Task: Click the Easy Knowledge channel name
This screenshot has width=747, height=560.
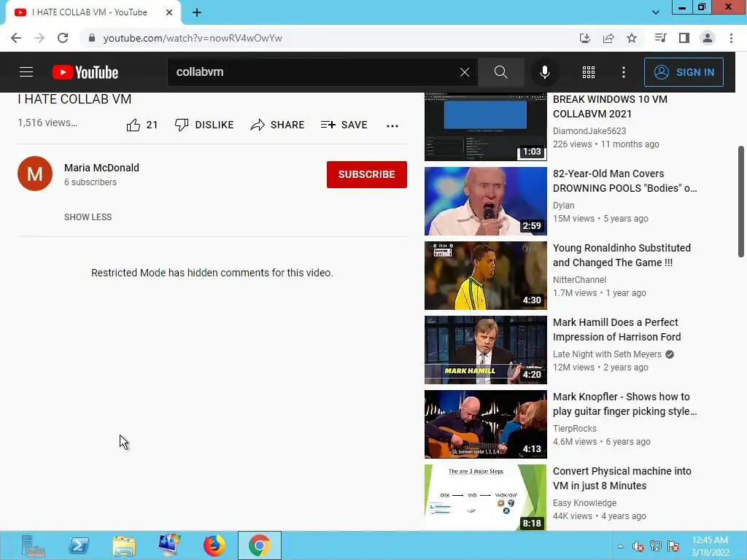Action: coord(584,503)
